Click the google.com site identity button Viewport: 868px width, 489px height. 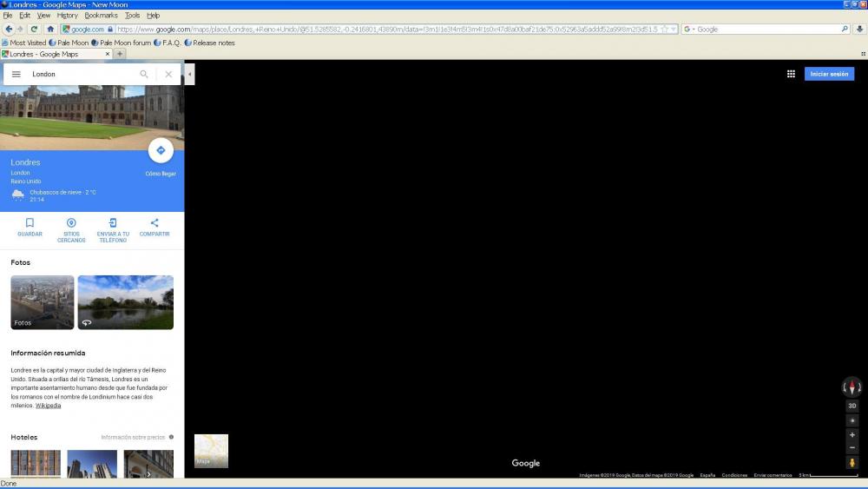pyautogui.click(x=88, y=29)
